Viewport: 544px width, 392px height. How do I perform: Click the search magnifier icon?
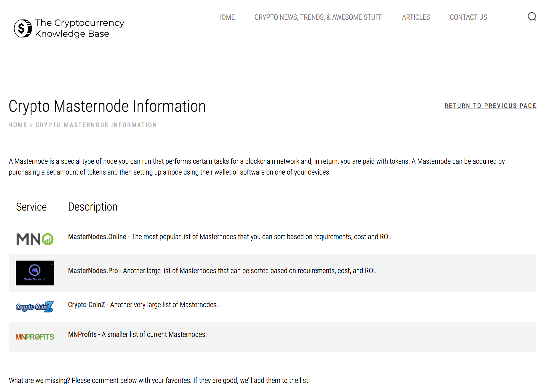[x=532, y=17]
